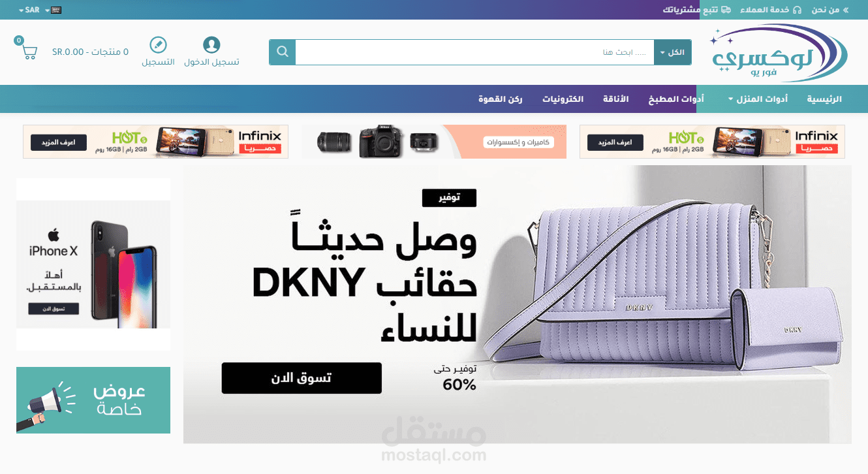The image size is (868, 474).
Task: Click the delivery truck tracking icon
Action: coord(726,10)
